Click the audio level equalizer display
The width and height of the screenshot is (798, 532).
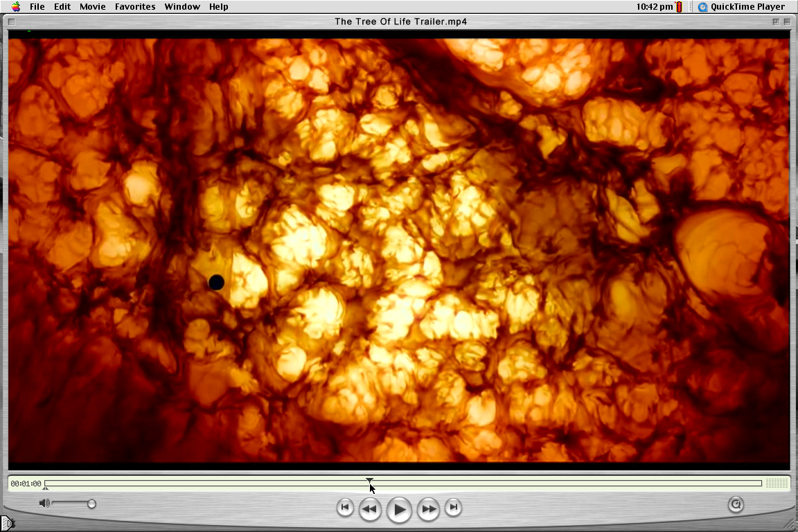pyautogui.click(x=777, y=483)
